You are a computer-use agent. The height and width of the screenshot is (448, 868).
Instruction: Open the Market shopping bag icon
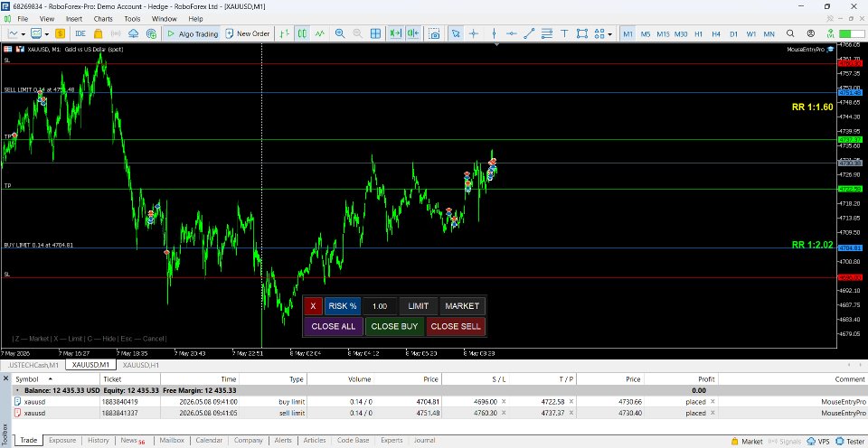[98, 33]
